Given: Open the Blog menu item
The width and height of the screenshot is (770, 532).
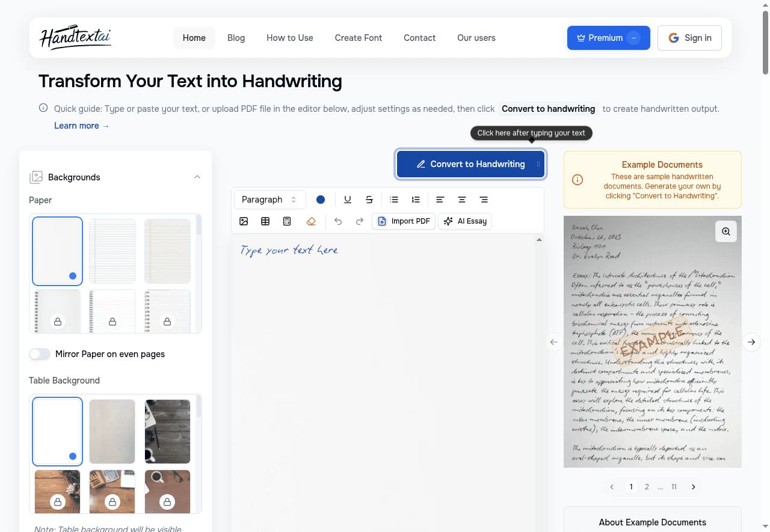Looking at the screenshot, I should pos(236,38).
